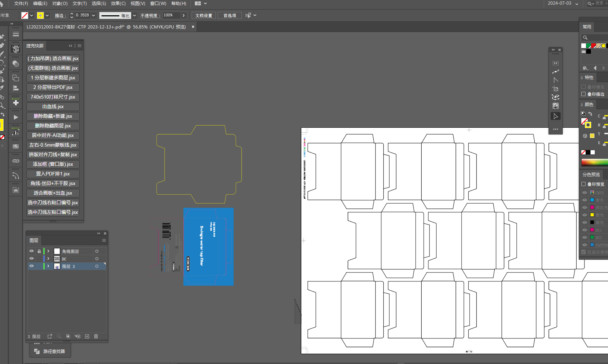This screenshot has height=364, width=608.
Task: Click the swap fill and stroke arrow in Color panel
Action: (x=590, y=114)
